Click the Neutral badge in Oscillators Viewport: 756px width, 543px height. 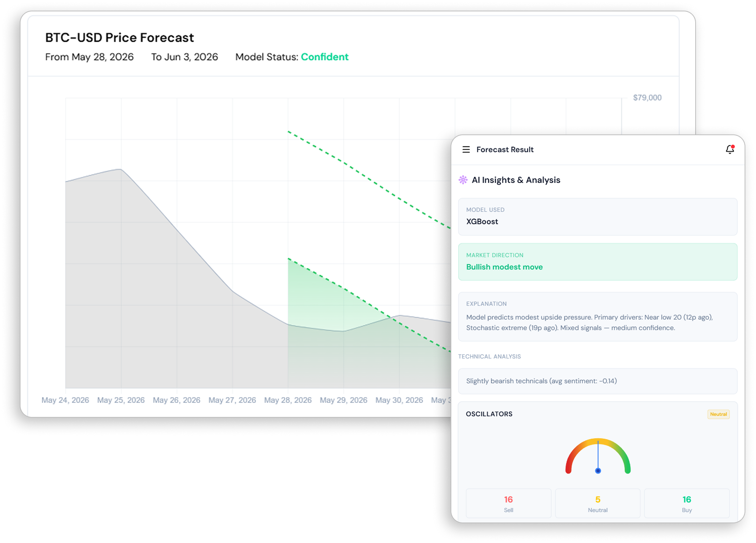point(718,414)
